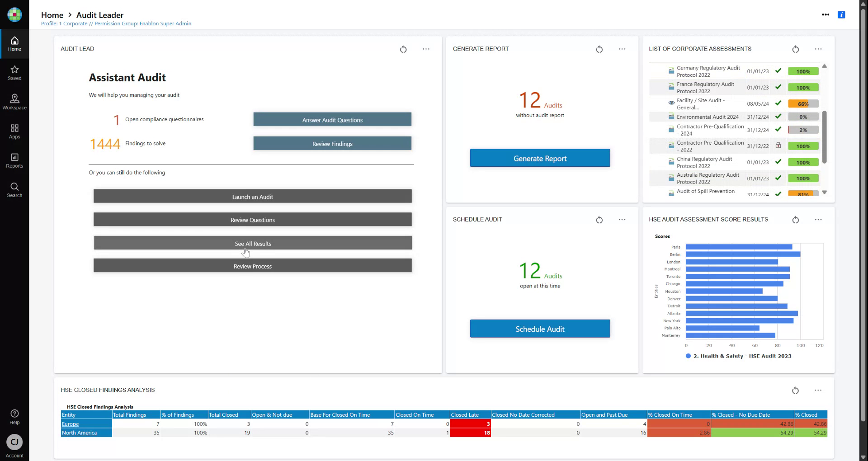868x461 pixels.
Task: Open the Home sidebar icon
Action: 14,44
